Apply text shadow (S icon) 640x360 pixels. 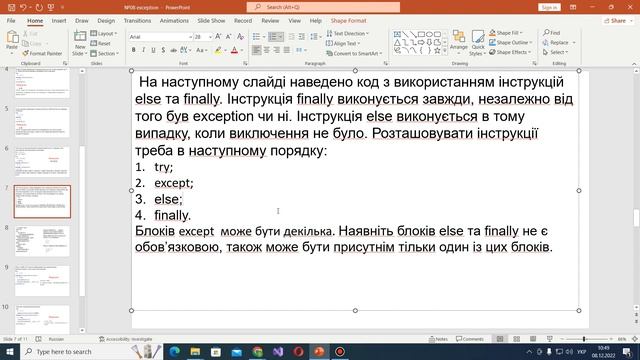163,50
